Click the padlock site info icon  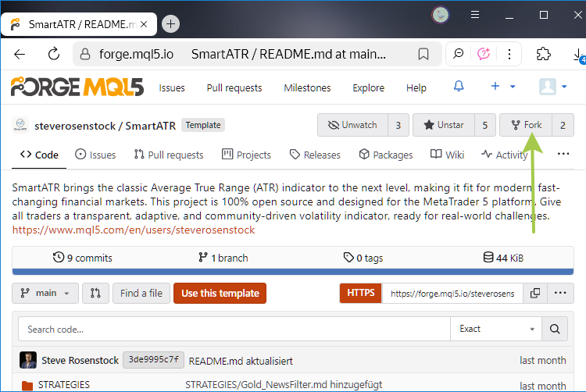[x=85, y=54]
